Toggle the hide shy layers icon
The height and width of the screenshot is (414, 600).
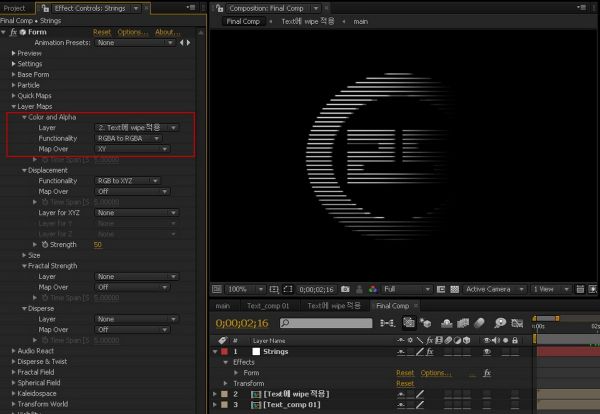[x=447, y=323]
